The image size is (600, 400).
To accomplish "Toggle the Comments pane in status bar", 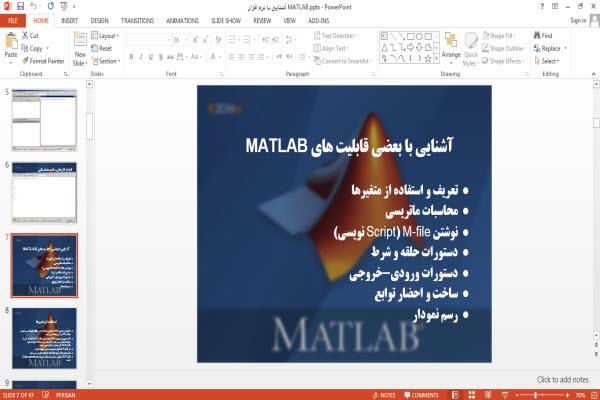I will point(421,395).
